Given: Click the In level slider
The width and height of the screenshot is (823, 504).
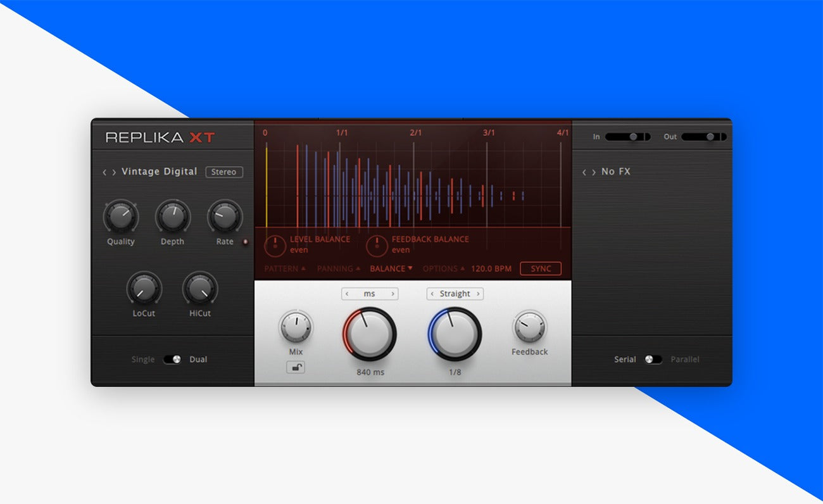Looking at the screenshot, I should (627, 137).
